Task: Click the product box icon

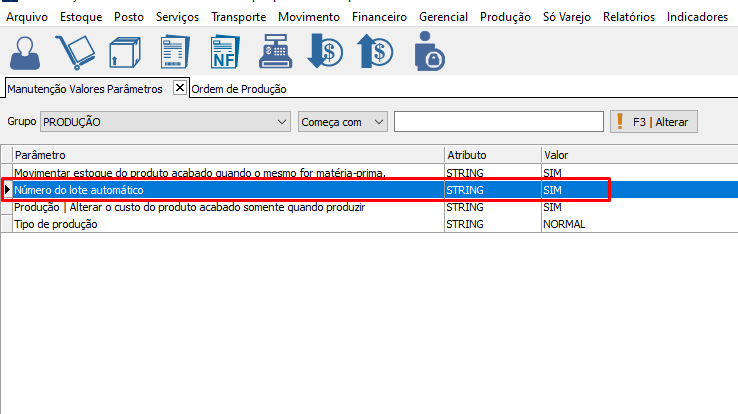Action: click(125, 52)
